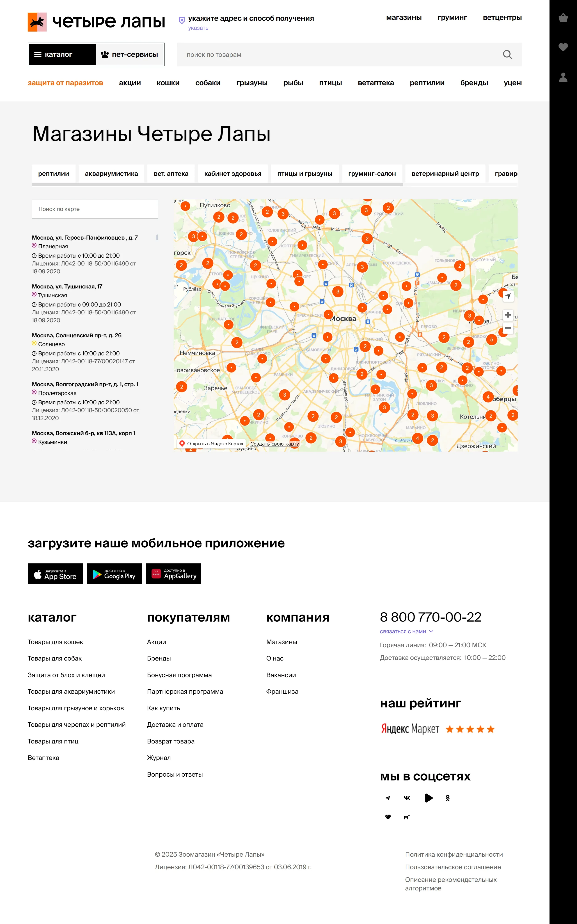Image resolution: width=577 pixels, height=924 pixels.
Task: Open the VK social icon
Action: [407, 798]
